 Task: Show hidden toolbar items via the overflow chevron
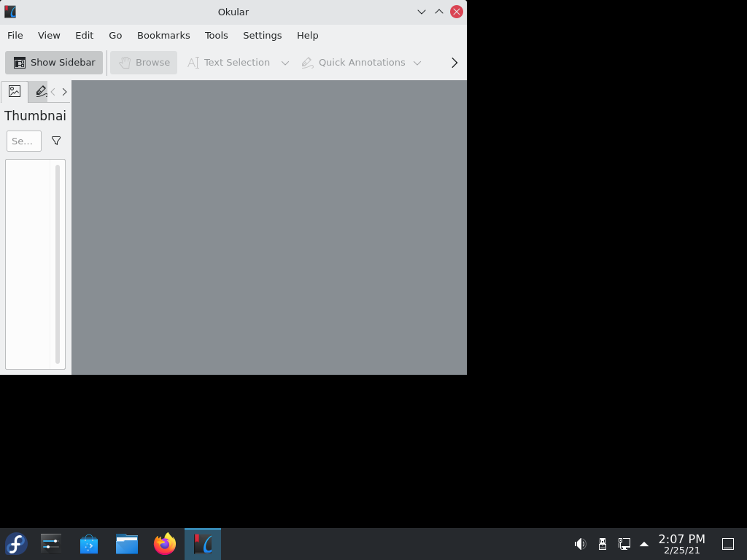point(454,63)
